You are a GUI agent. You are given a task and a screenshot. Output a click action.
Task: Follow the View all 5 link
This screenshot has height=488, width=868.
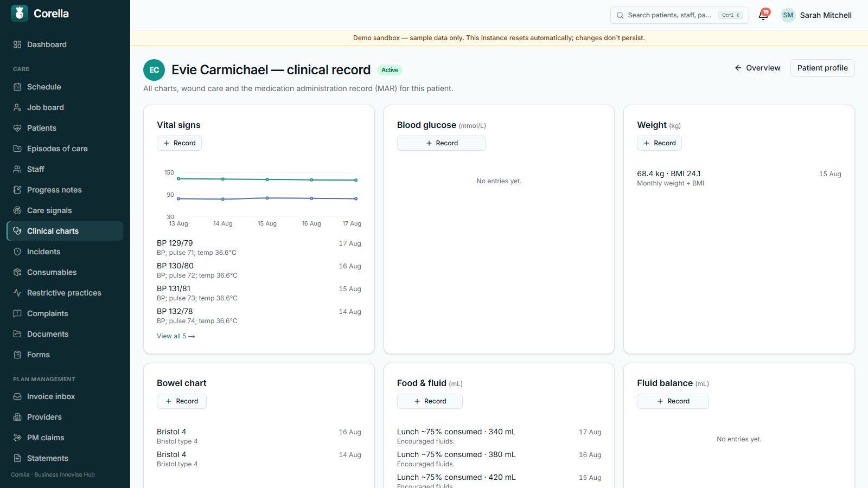176,336
